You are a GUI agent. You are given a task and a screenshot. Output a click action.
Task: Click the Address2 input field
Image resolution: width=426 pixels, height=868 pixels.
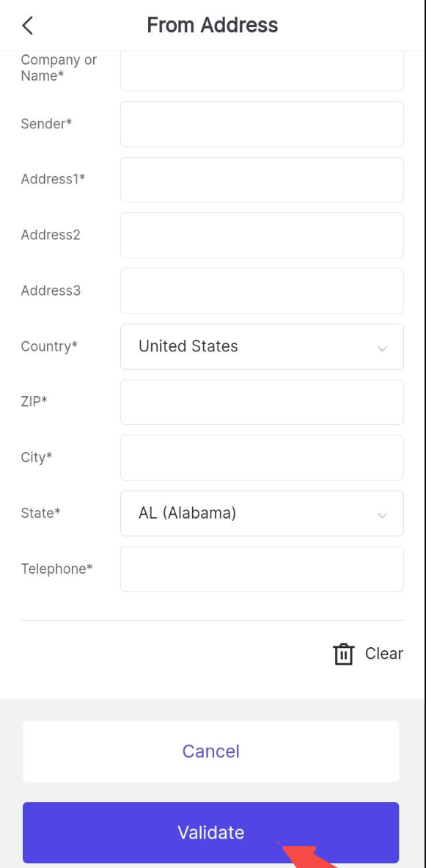262,236
